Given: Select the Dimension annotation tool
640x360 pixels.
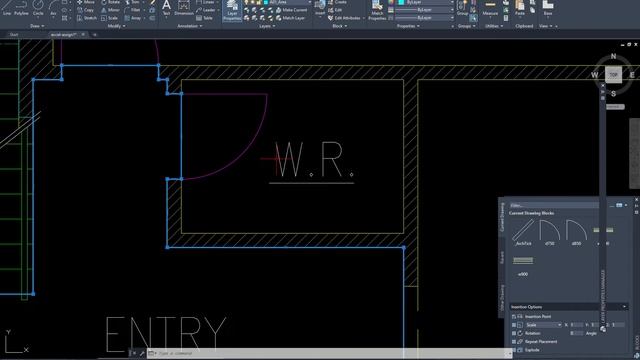Looking at the screenshot, I should click(x=184, y=8).
